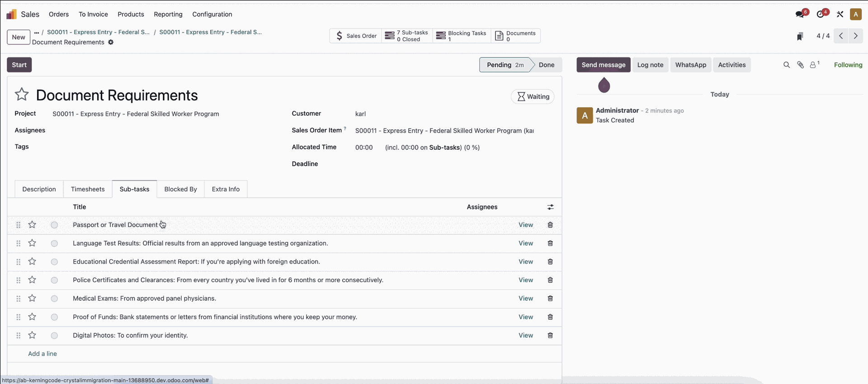Star the Passport or Travel Document sub-task
The image size is (868, 384).
(x=32, y=225)
